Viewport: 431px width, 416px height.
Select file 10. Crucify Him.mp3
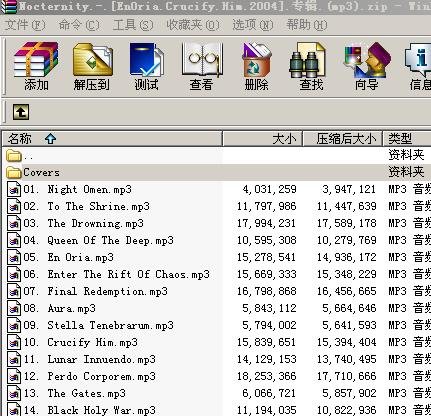click(217, 342)
